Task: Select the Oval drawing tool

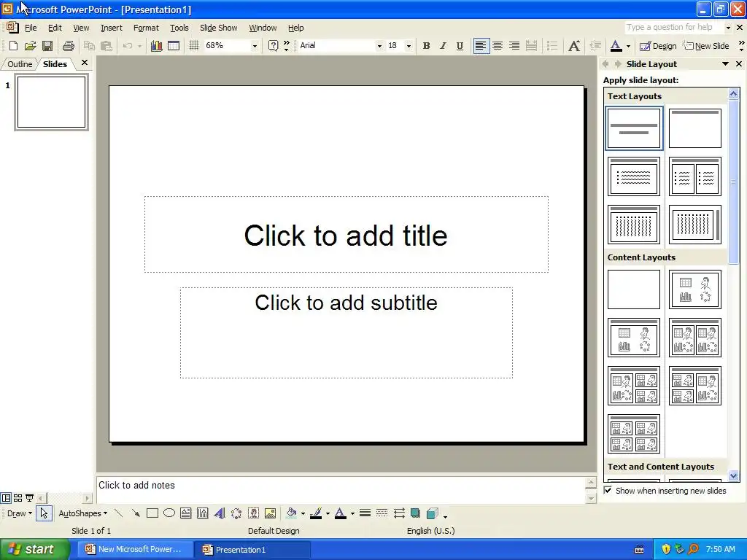Action: [169, 513]
